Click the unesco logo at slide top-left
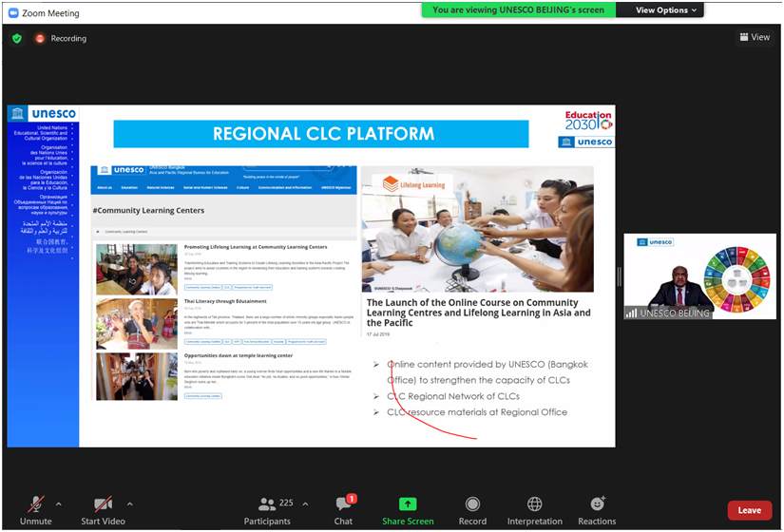 (x=44, y=113)
